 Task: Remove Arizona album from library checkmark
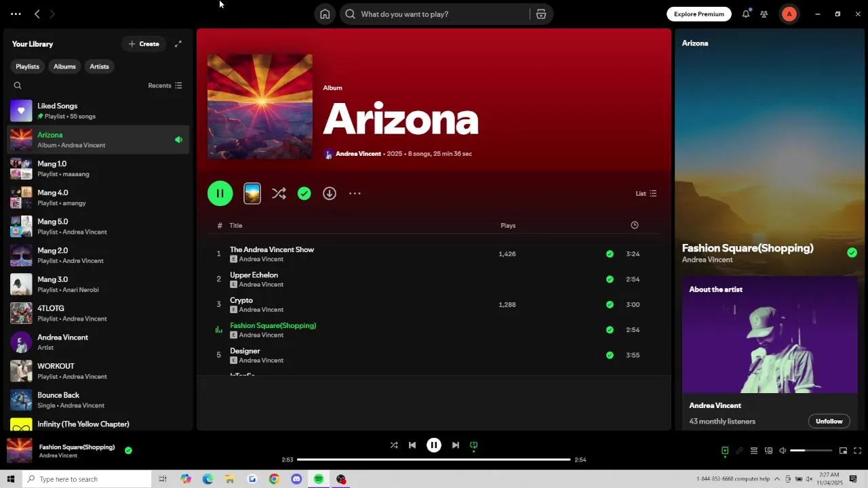coord(304,194)
